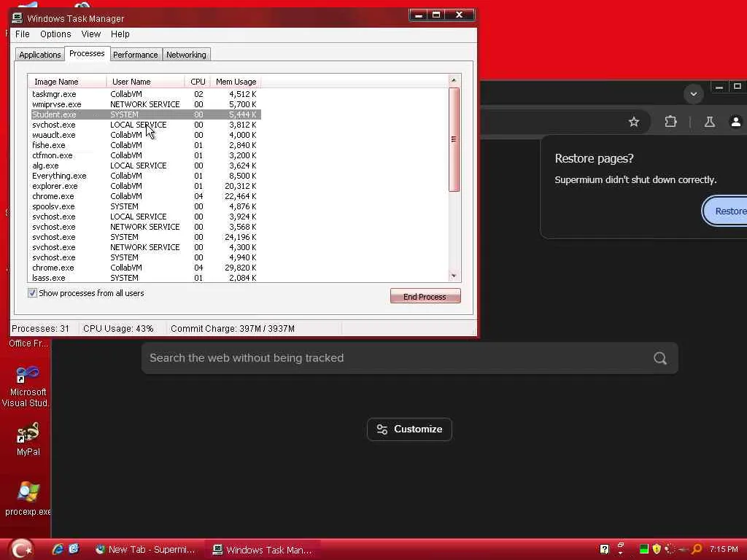The height and width of the screenshot is (560, 747).
Task: Open Extensions puzzle icon in Supermium
Action: pos(670,122)
